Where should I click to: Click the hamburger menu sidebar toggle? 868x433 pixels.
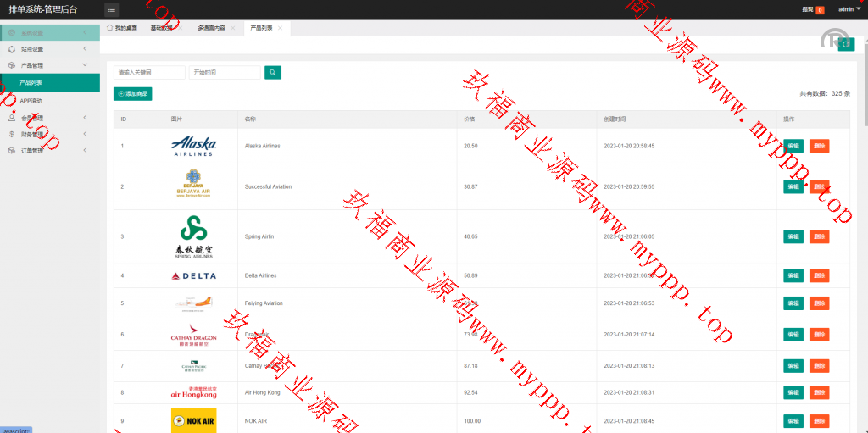[112, 9]
